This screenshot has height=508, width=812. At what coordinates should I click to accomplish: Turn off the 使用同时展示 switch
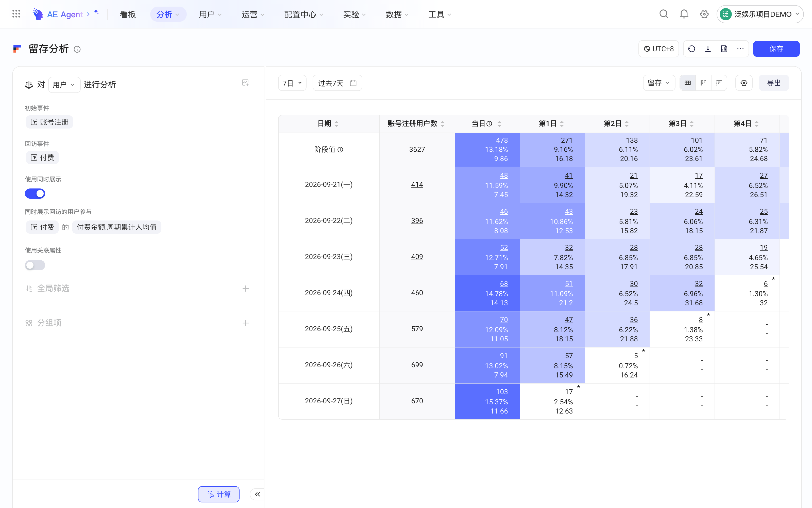click(x=35, y=194)
